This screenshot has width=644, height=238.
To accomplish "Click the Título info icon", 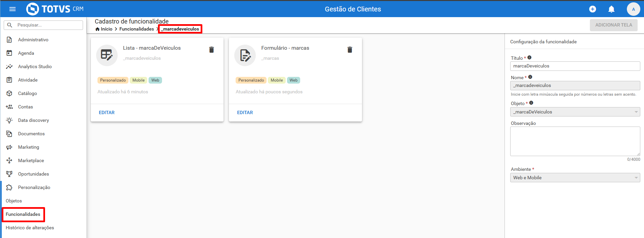I will (x=529, y=57).
